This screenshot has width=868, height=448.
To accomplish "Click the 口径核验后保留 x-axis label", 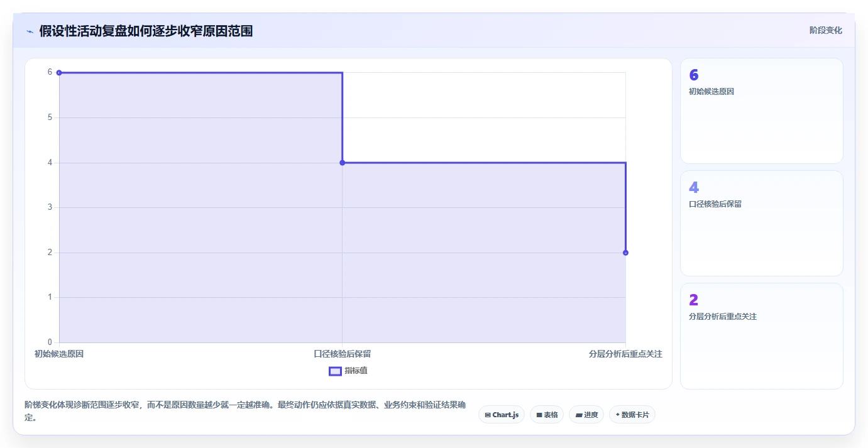I will (x=343, y=354).
